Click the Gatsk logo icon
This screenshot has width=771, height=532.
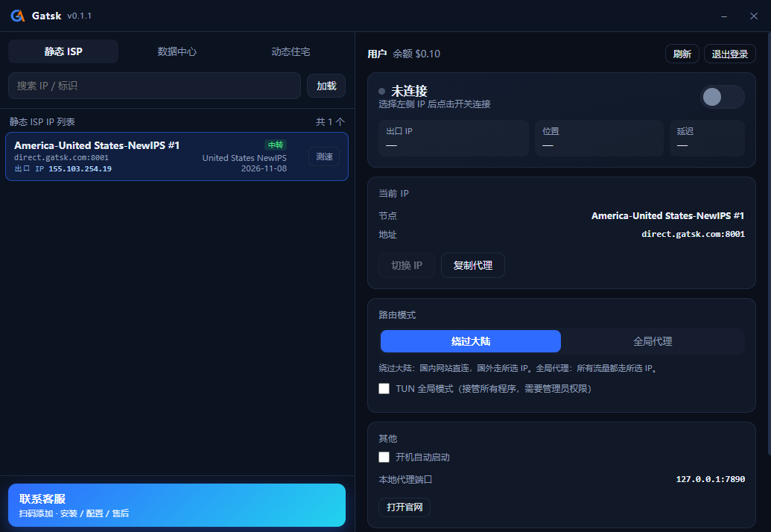(18, 16)
